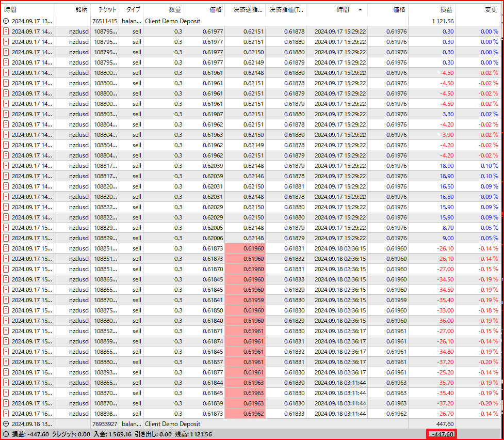Click deal icon of the -25.20 loss row
Screen dimensions: 504x440
click(x=6, y=372)
